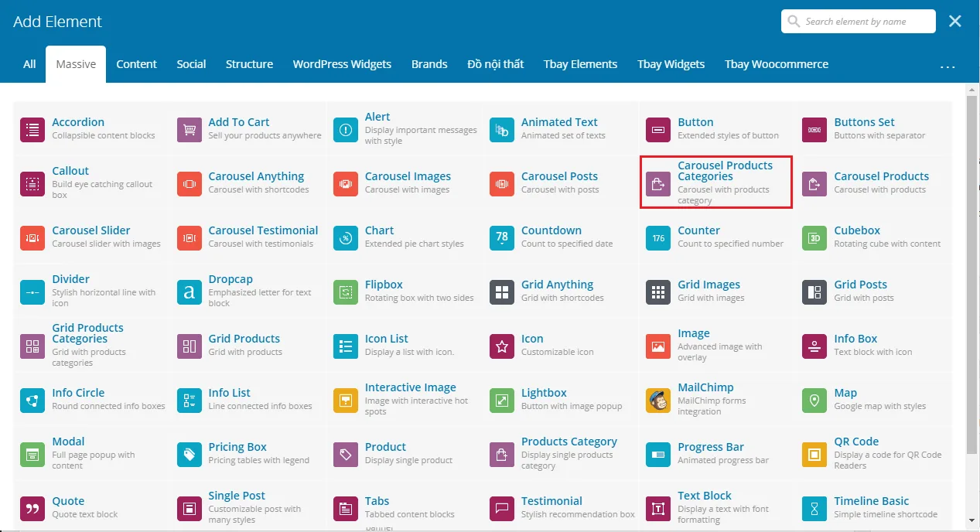Image resolution: width=980 pixels, height=532 pixels.
Task: Switch to Tbay Elements tab
Action: [580, 64]
